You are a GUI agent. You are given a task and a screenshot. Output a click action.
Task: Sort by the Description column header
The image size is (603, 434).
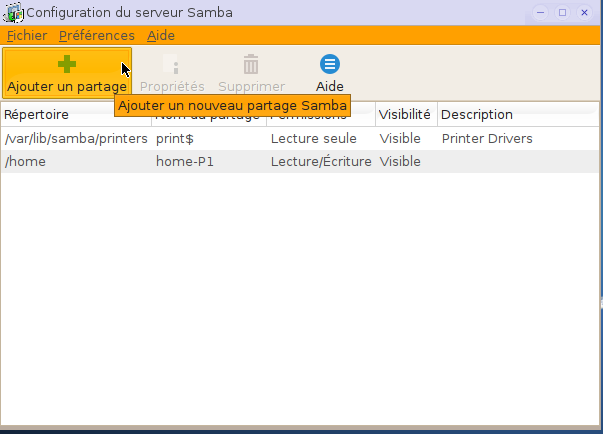(x=518, y=115)
